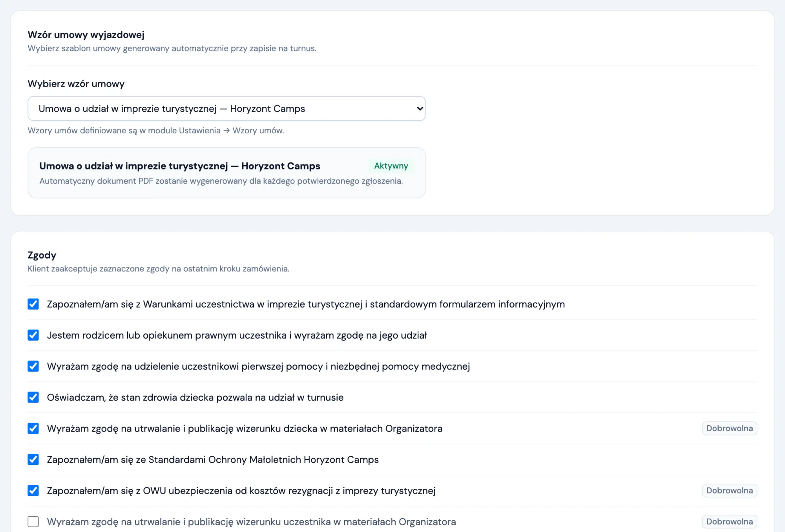Click the Wybierz szablon umowy subtitle text
The width and height of the screenshot is (785, 532).
[x=172, y=49]
